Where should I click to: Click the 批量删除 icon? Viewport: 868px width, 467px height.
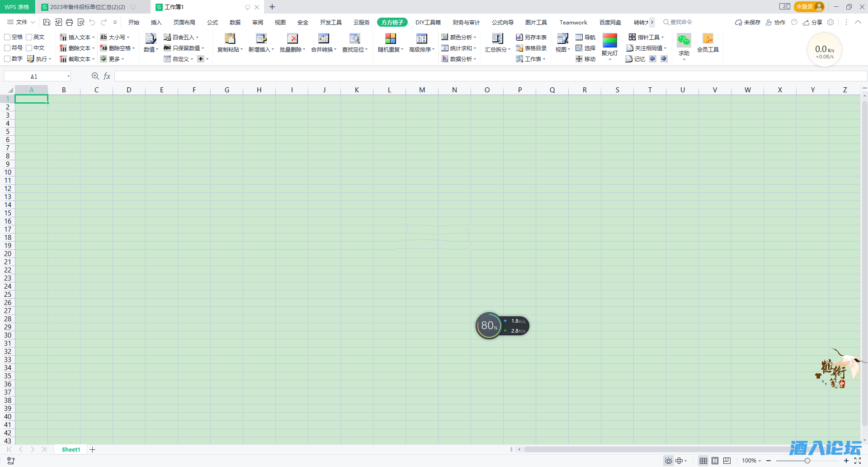point(292,39)
